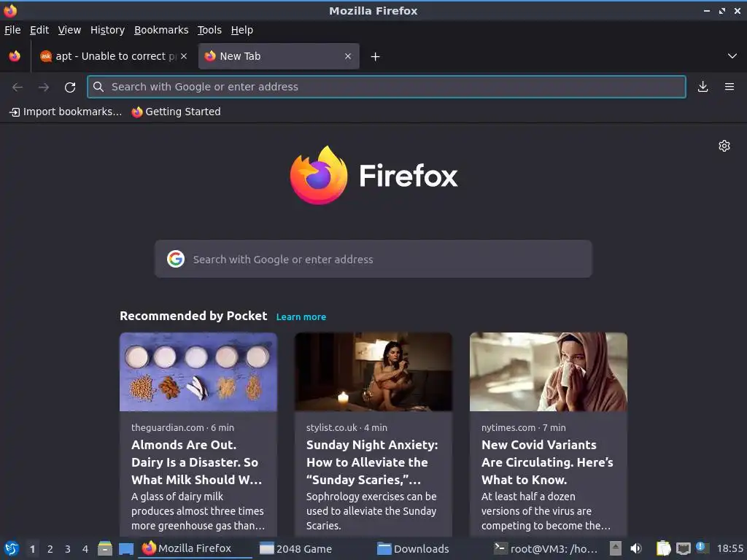
Task: Open the History menu
Action: (x=108, y=30)
